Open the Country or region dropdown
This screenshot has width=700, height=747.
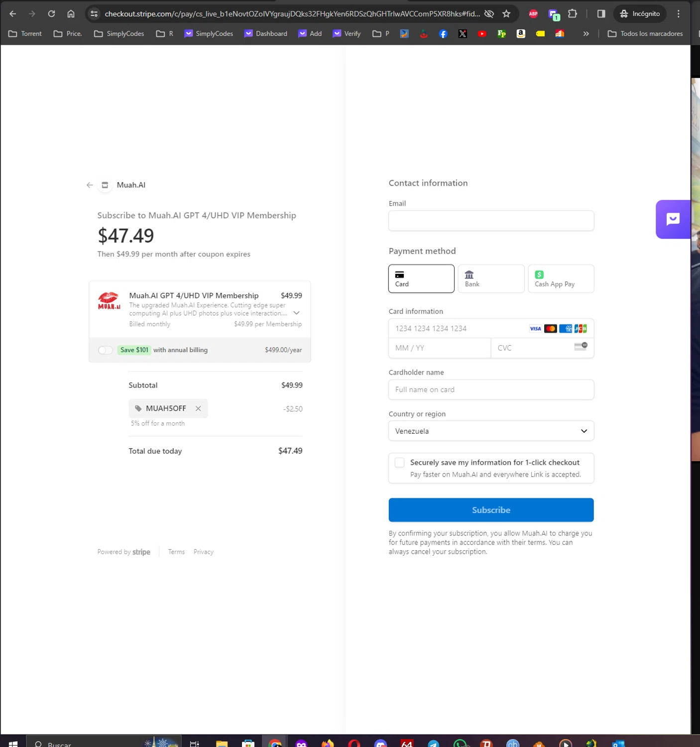point(491,431)
